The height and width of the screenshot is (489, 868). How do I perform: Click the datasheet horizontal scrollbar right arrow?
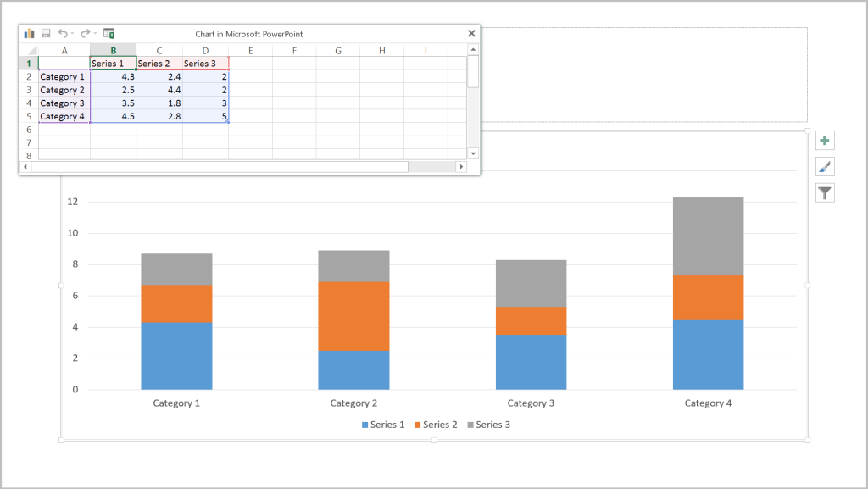[x=461, y=167]
